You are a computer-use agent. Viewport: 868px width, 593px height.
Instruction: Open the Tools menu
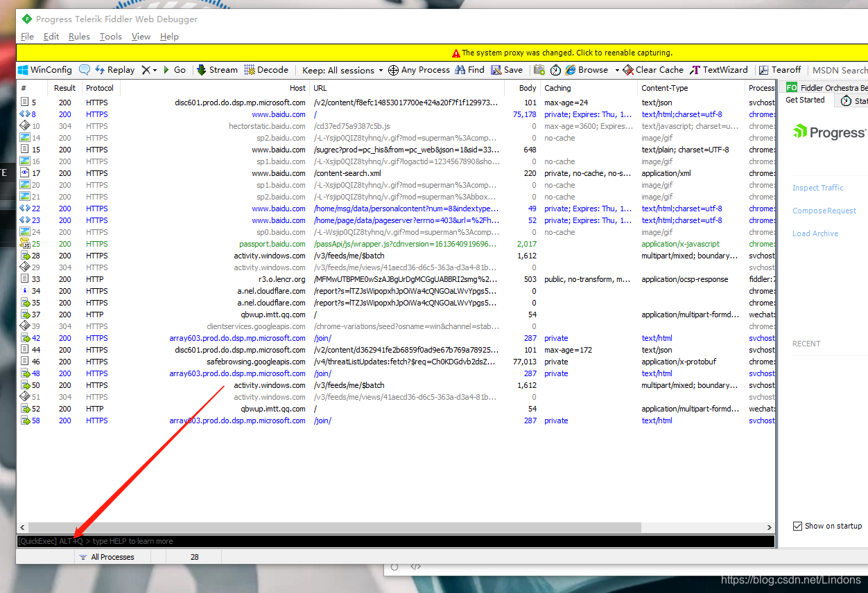click(x=110, y=37)
